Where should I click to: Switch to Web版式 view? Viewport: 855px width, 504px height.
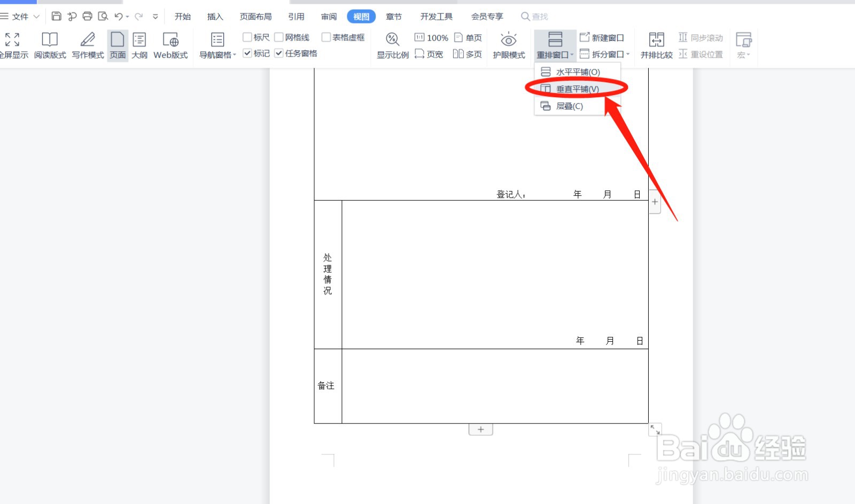point(170,45)
